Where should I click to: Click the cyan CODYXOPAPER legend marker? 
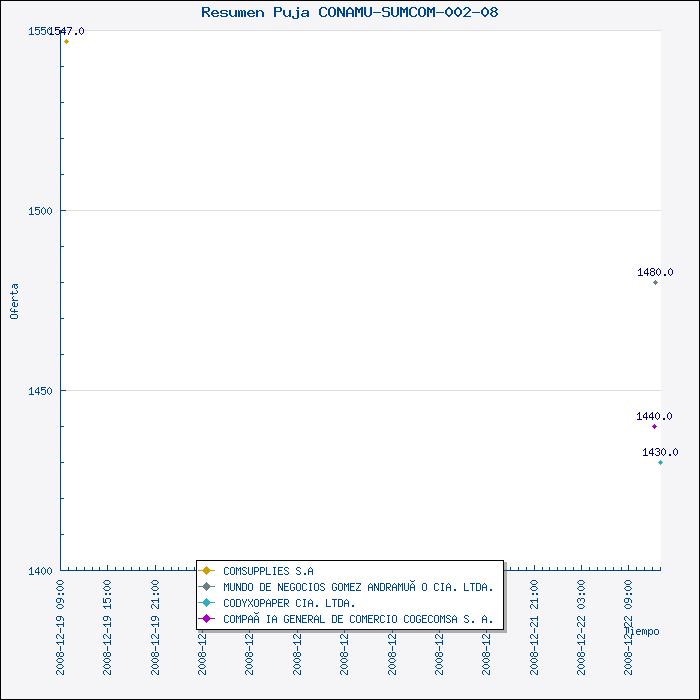[x=207, y=603]
